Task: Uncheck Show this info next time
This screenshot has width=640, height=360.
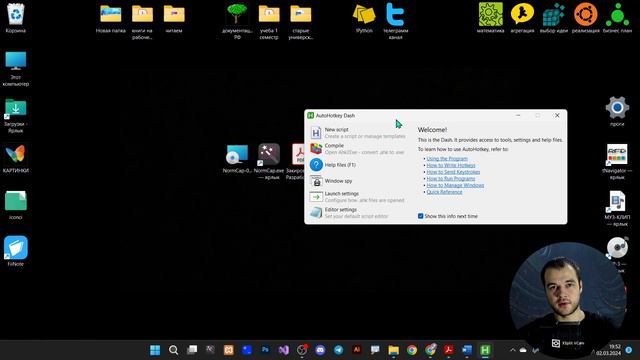Action: [420, 216]
